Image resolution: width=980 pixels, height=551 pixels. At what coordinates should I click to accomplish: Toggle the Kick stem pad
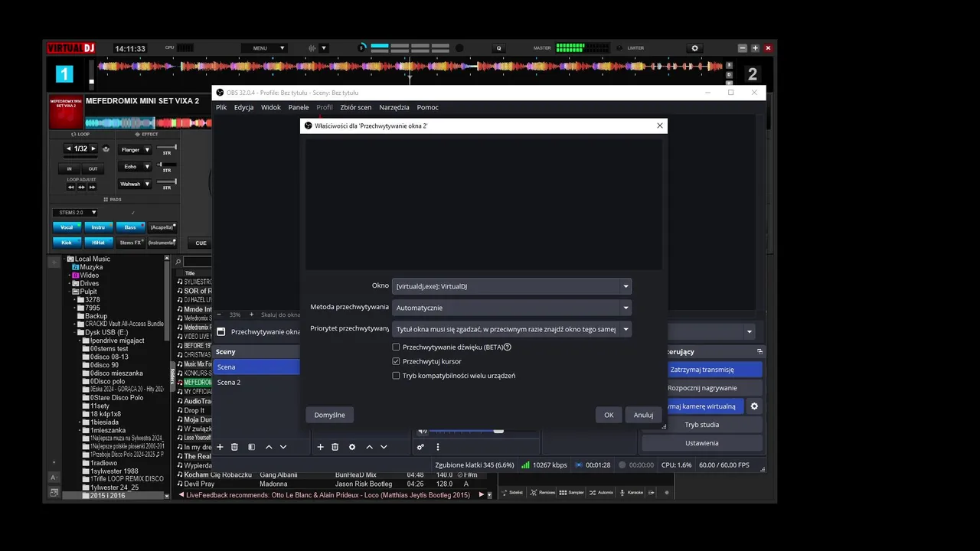(67, 243)
